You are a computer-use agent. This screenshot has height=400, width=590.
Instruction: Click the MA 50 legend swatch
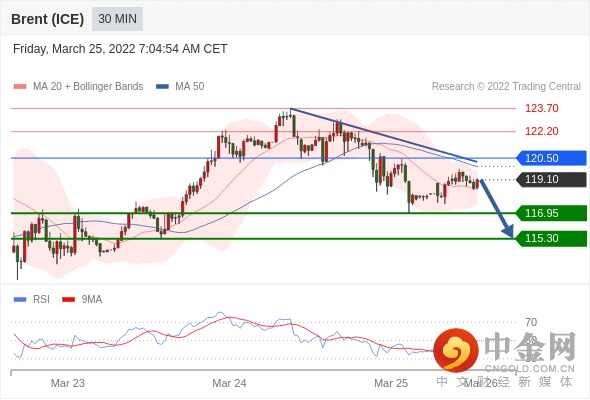pos(162,87)
